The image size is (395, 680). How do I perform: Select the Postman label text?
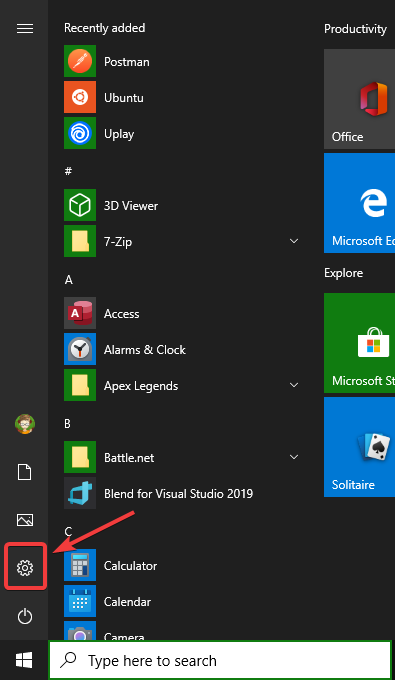127,62
